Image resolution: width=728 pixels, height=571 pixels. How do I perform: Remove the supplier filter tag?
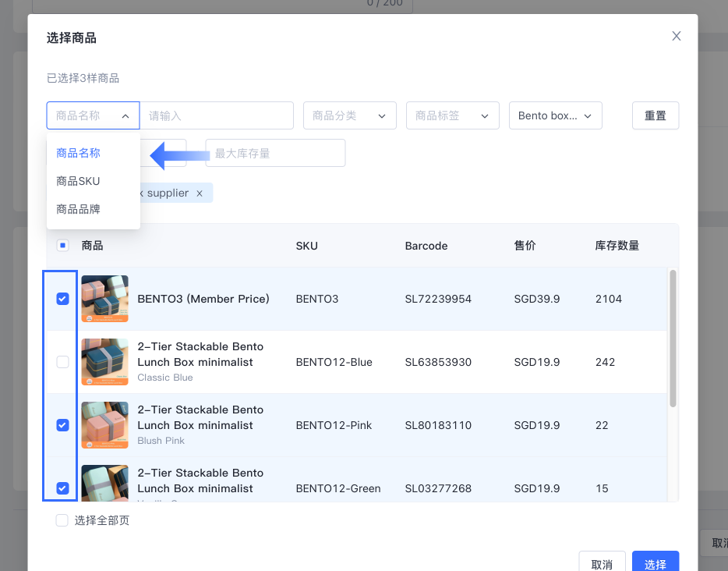pyautogui.click(x=200, y=193)
